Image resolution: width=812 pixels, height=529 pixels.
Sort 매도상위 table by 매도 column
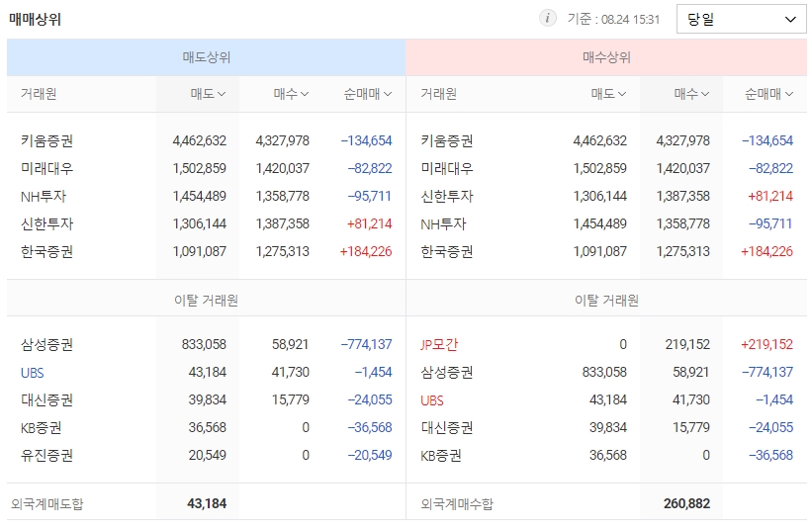pyautogui.click(x=208, y=94)
